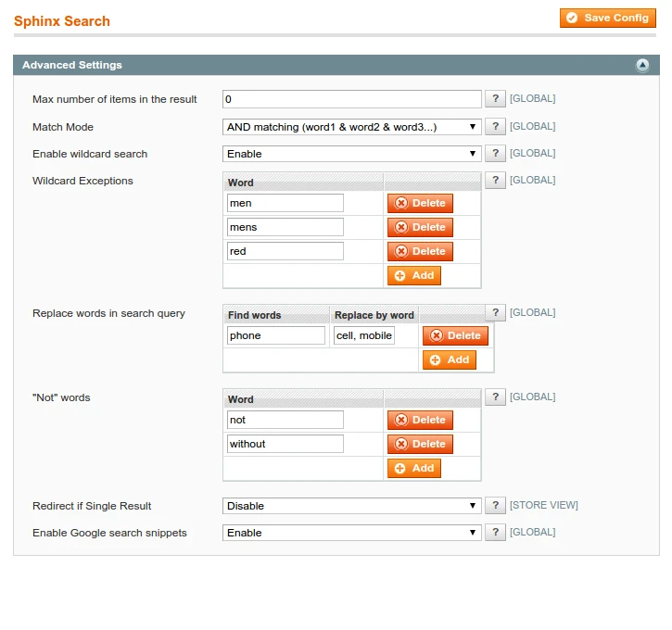Open help for Replace words in search query

coord(496,313)
